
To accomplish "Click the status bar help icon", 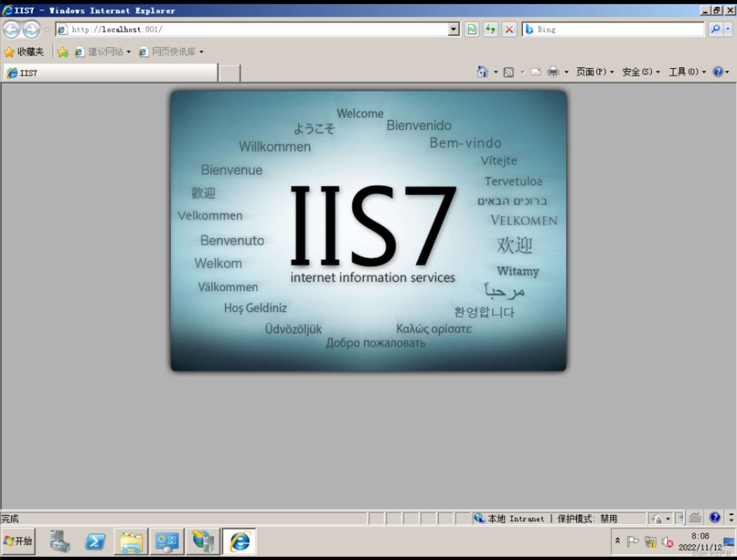I will point(715,518).
